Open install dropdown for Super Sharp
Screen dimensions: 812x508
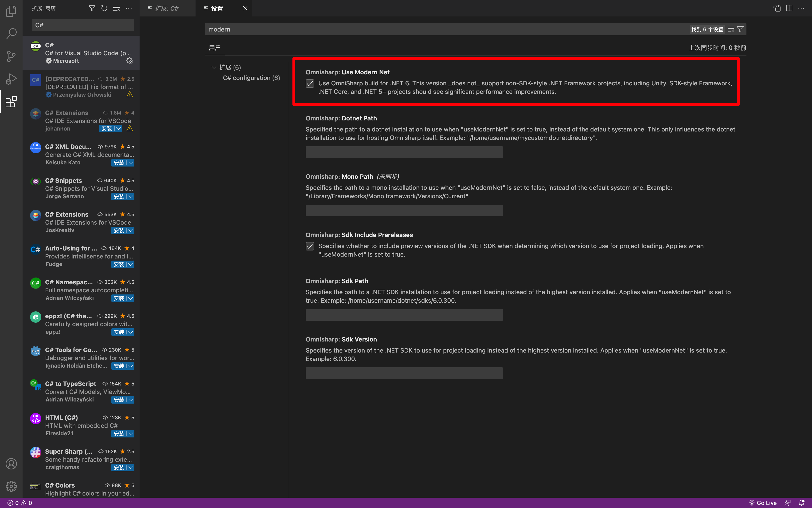[x=131, y=467]
